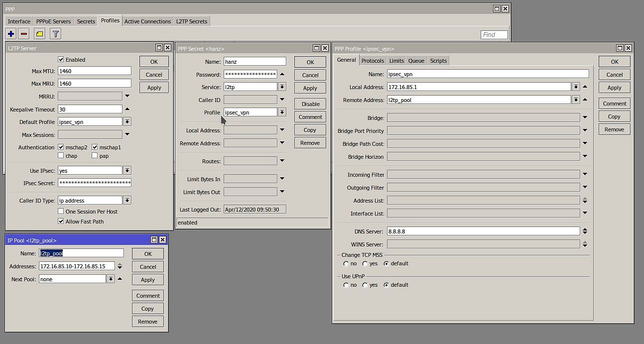Click the yellow comment note icon
Image resolution: width=644 pixels, height=344 pixels.
click(40, 34)
